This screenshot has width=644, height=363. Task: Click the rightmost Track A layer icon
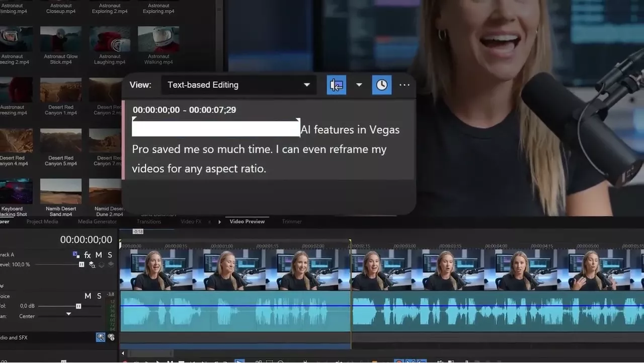click(x=111, y=264)
